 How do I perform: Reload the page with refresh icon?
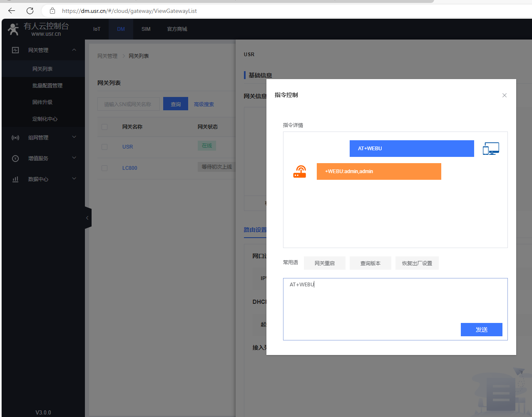(x=30, y=11)
